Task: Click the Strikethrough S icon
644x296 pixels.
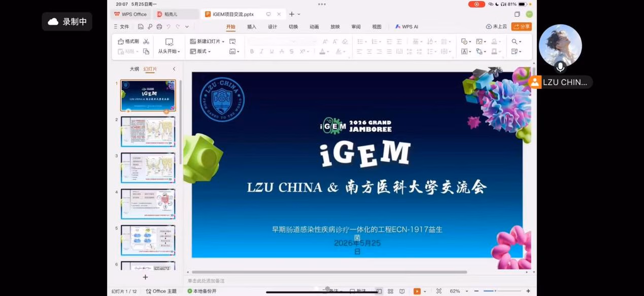Action: (x=291, y=51)
